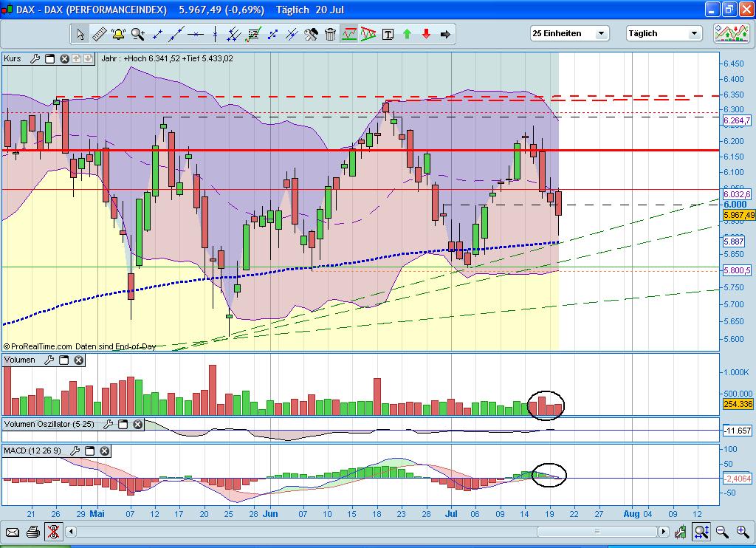756x548 pixels.
Task: Click the -11.657 oscillator value label
Action: 738,431
